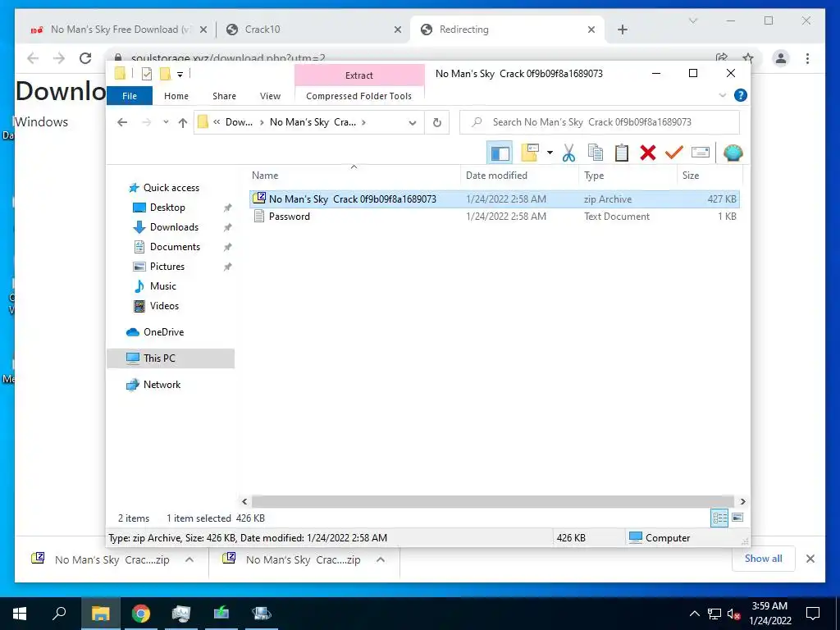
Task: Switch to Details view layout icon
Action: [x=719, y=518]
